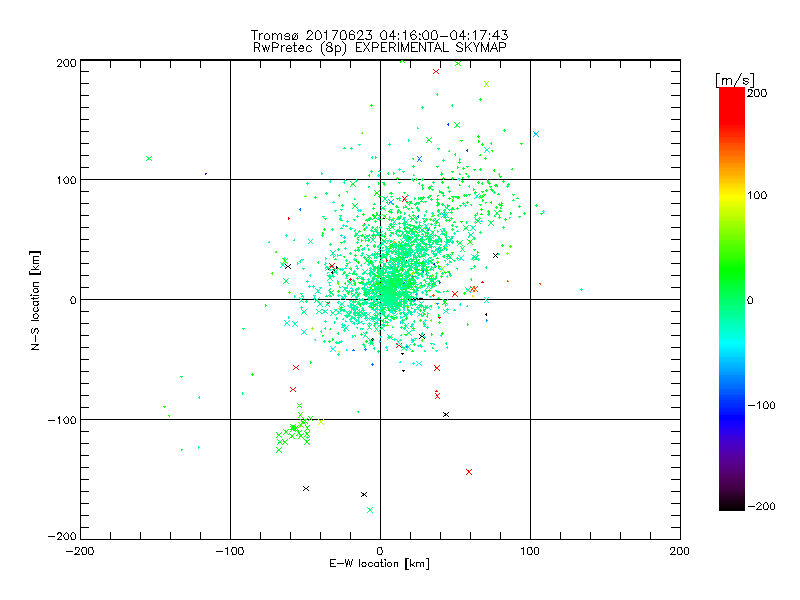Click the green 0 m/s band on colorbar

point(732,299)
